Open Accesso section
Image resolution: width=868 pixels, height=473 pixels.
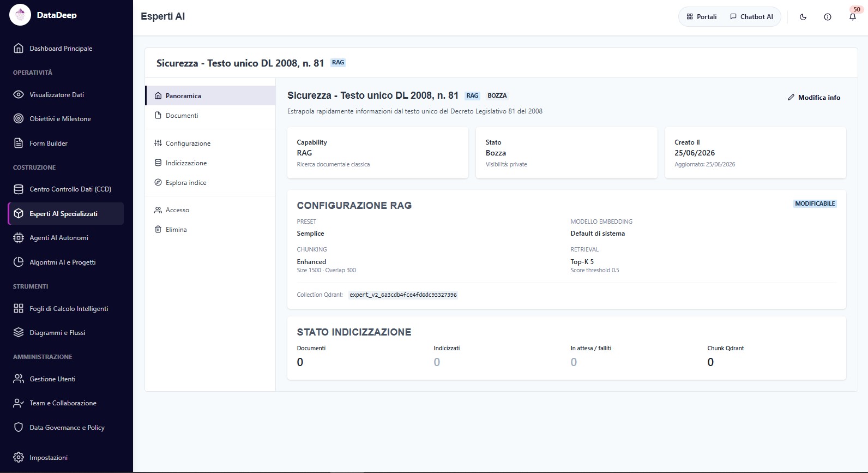(210, 209)
